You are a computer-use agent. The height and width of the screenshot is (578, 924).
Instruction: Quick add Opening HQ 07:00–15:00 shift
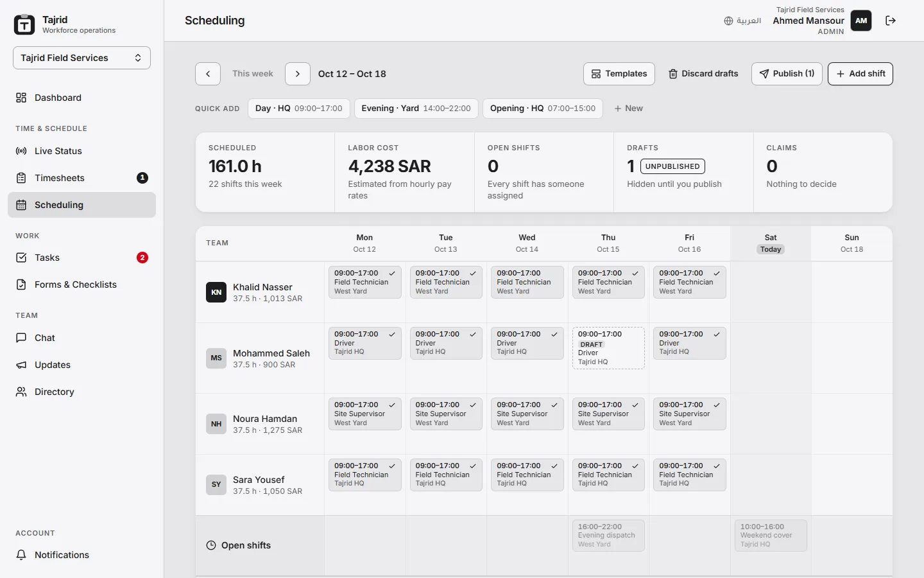(543, 109)
